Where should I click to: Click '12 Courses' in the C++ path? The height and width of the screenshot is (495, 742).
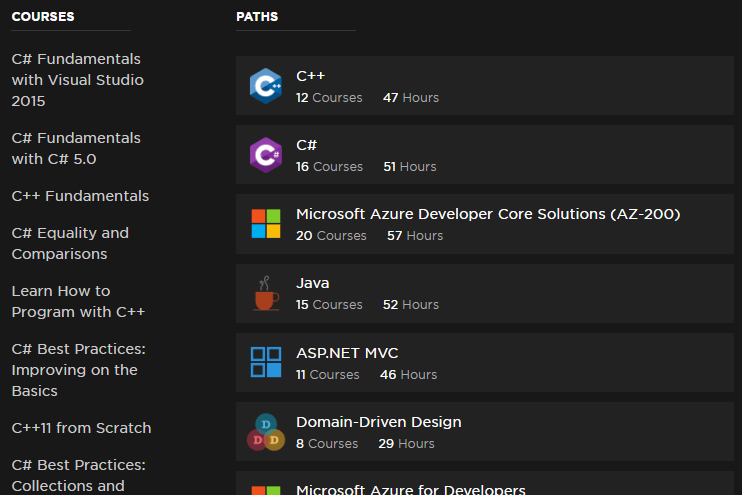[329, 97]
